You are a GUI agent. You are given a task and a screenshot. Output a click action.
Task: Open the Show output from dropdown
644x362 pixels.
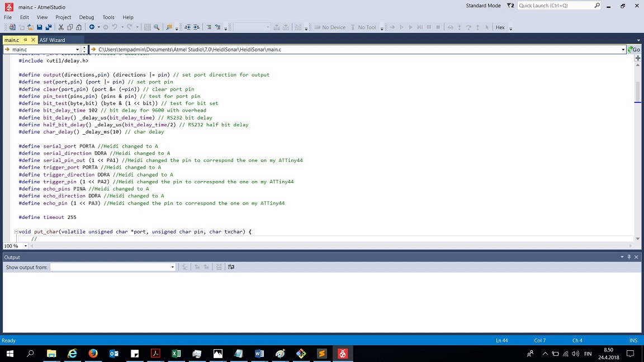click(x=173, y=267)
